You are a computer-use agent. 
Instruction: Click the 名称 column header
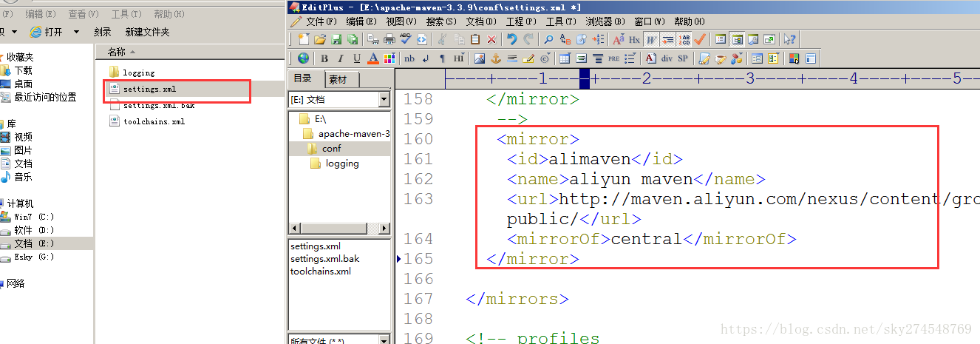[x=117, y=51]
